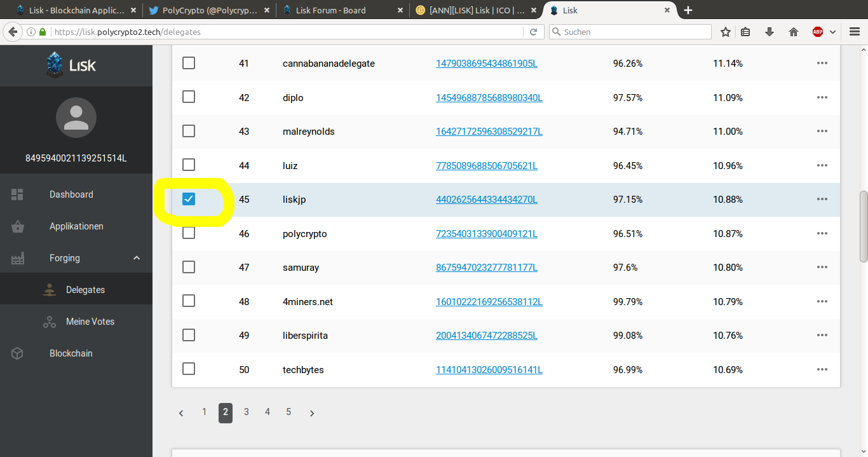Check the techbytes delegate checkbox

click(x=189, y=369)
